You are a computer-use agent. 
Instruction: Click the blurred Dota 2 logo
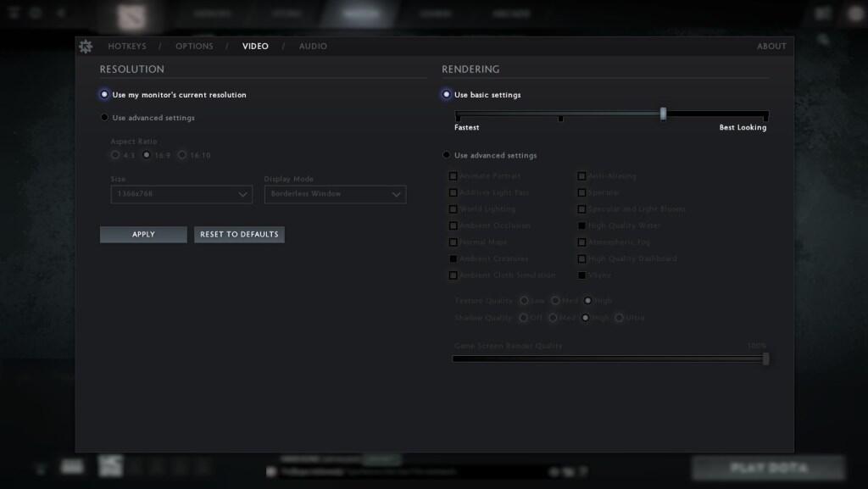point(131,17)
